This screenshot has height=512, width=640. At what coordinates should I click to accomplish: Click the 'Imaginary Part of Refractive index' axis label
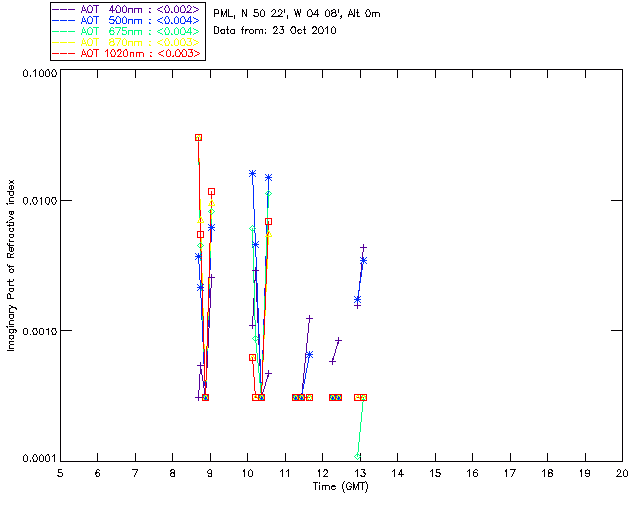(11, 265)
